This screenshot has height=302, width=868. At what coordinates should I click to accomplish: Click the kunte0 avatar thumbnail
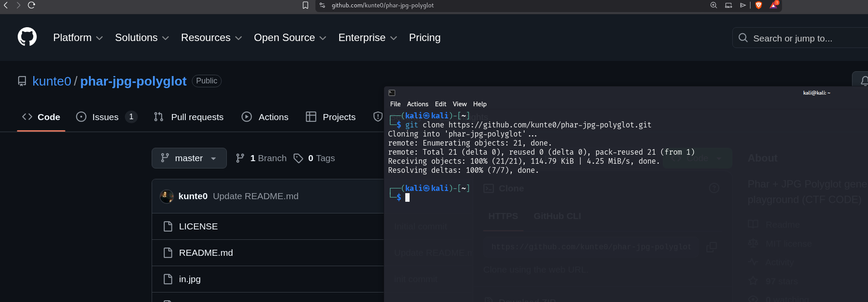pos(167,196)
